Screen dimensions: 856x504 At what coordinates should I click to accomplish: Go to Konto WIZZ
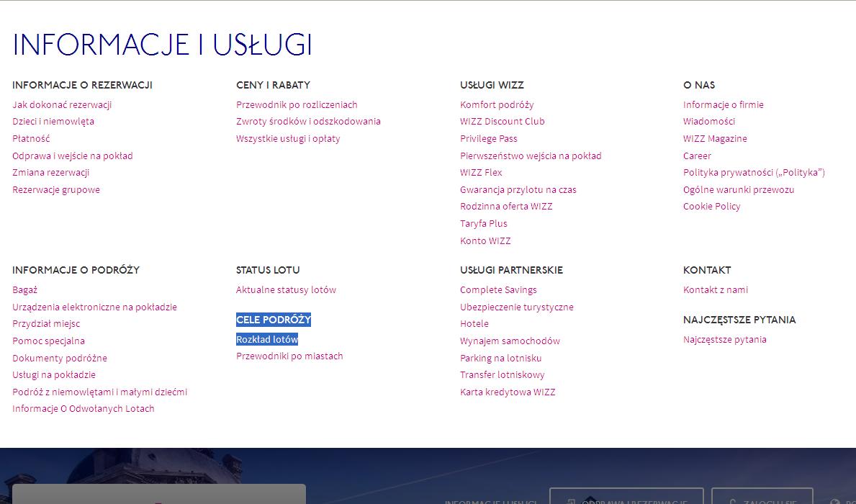[485, 240]
